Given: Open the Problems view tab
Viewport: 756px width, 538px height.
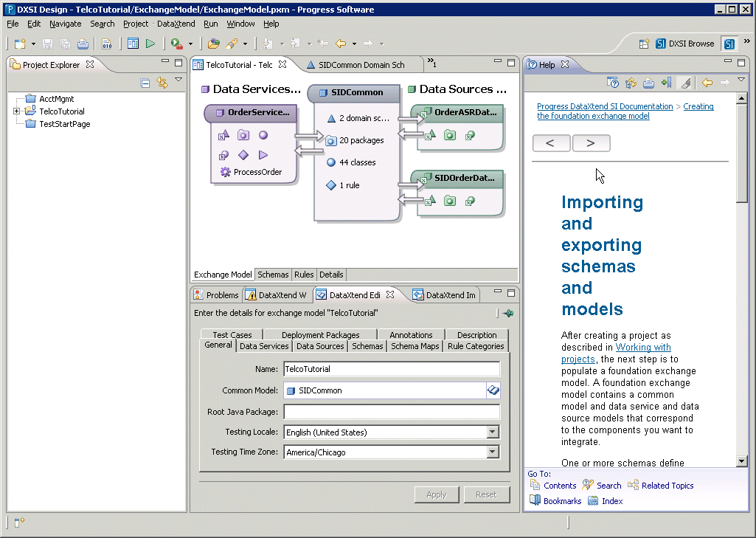Looking at the screenshot, I should [217, 294].
